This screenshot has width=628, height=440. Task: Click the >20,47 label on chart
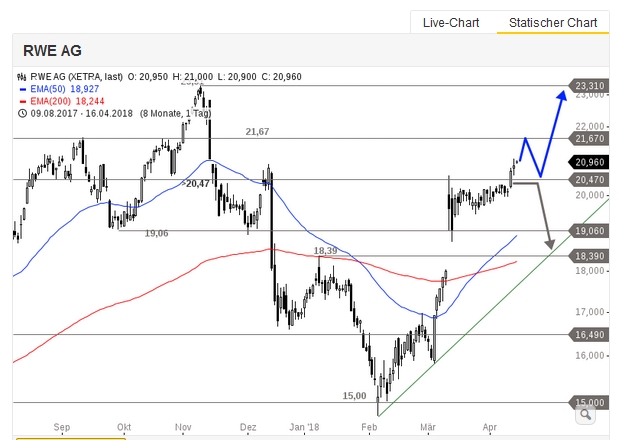click(195, 183)
